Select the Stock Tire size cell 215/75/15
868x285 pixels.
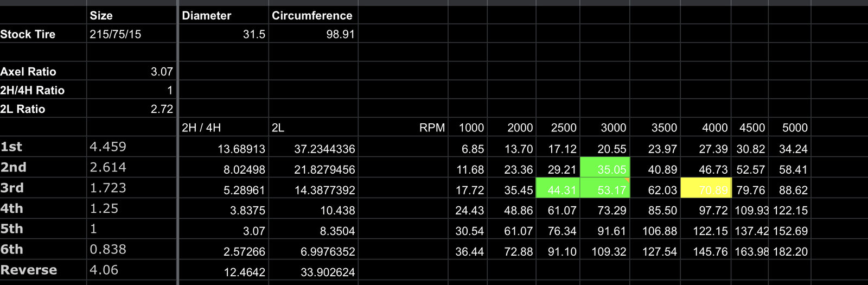[x=131, y=34]
